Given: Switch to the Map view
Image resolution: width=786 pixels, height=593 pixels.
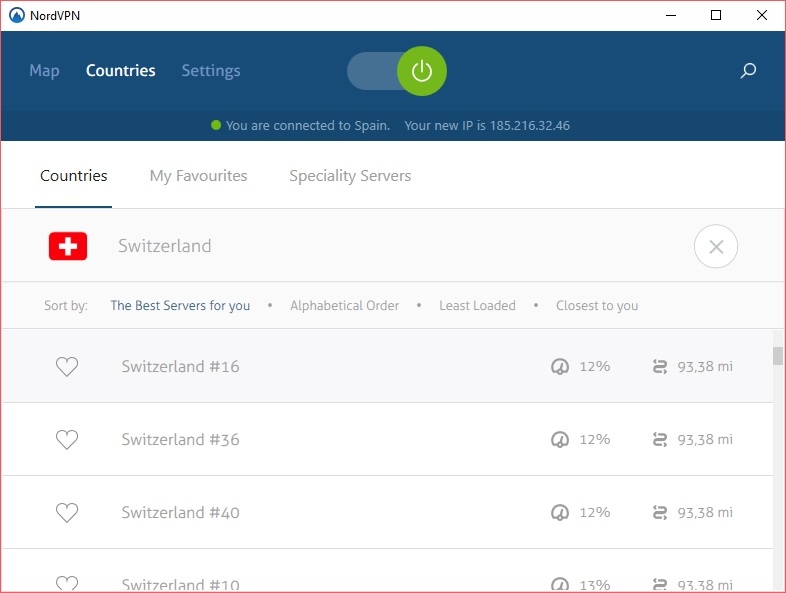Looking at the screenshot, I should click(44, 71).
